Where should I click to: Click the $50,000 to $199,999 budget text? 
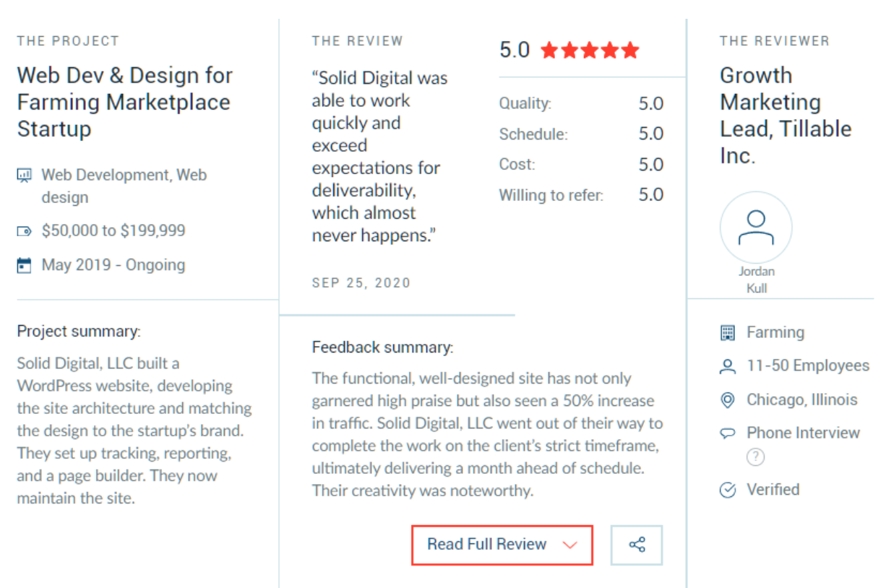(113, 231)
